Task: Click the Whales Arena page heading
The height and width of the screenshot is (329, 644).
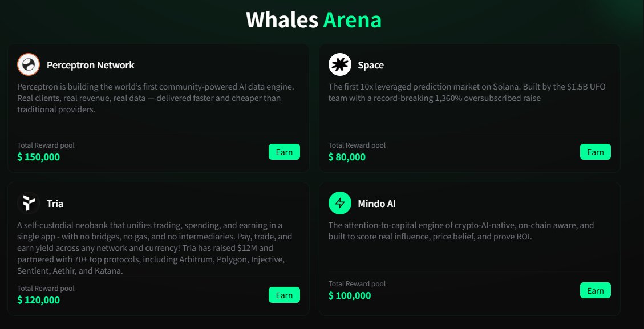Action: pyautogui.click(x=313, y=19)
